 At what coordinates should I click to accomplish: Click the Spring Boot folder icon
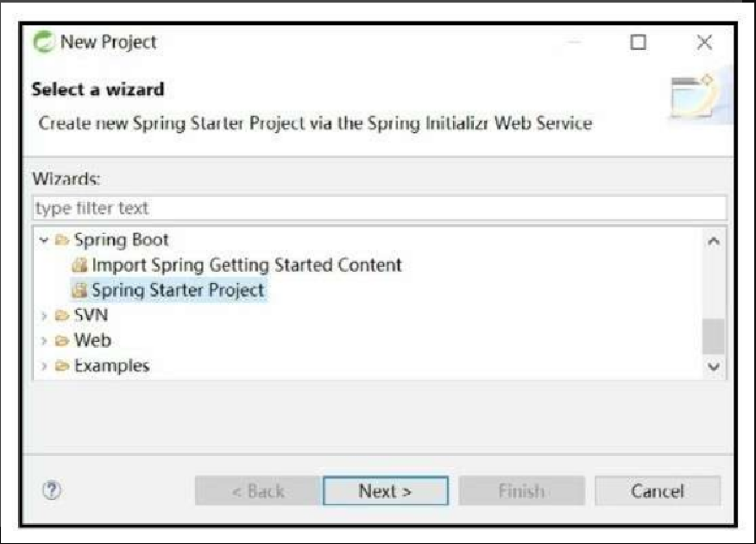(62, 240)
